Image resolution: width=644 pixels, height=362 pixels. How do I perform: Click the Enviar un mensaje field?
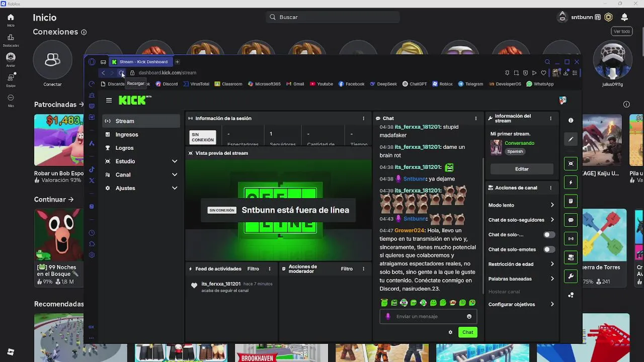pos(428,317)
